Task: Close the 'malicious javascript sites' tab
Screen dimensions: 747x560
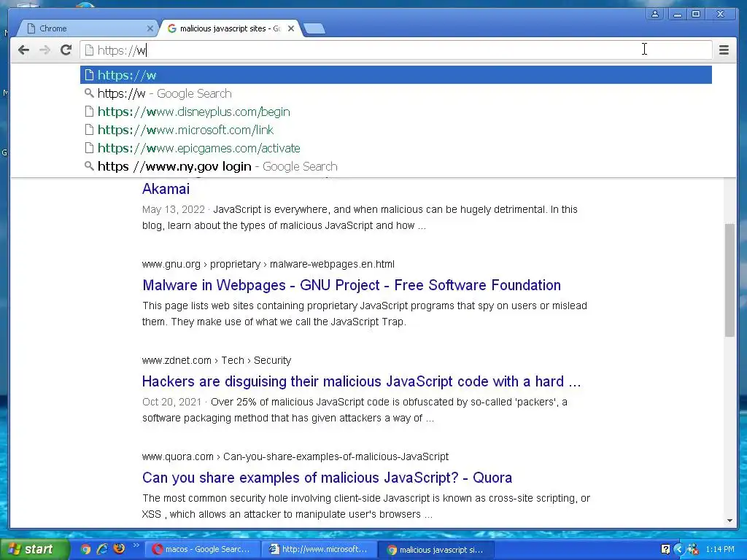Action: 291,28
